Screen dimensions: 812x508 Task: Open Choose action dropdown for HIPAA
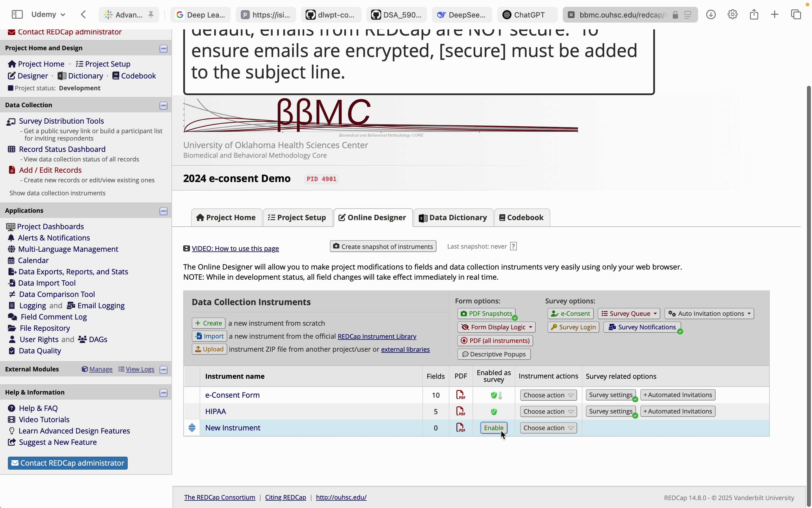pos(548,411)
